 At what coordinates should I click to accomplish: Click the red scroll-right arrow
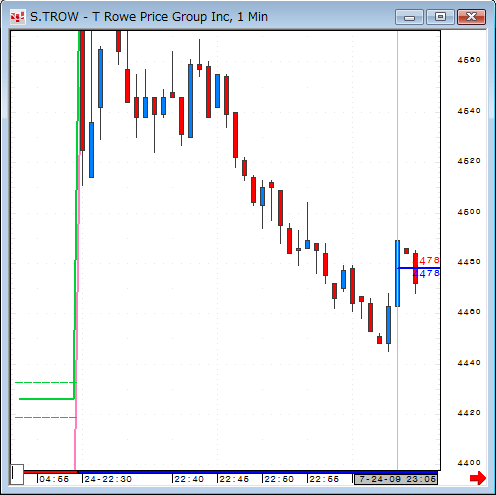(x=478, y=478)
